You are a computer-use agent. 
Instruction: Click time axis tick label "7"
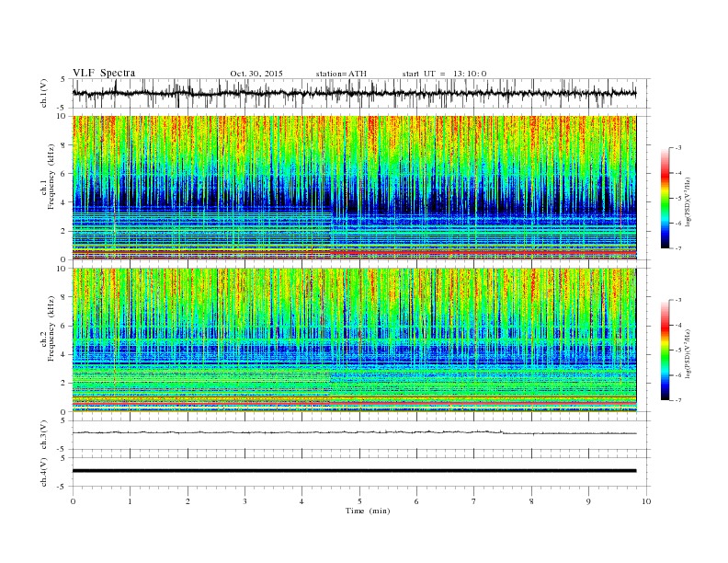(474, 501)
